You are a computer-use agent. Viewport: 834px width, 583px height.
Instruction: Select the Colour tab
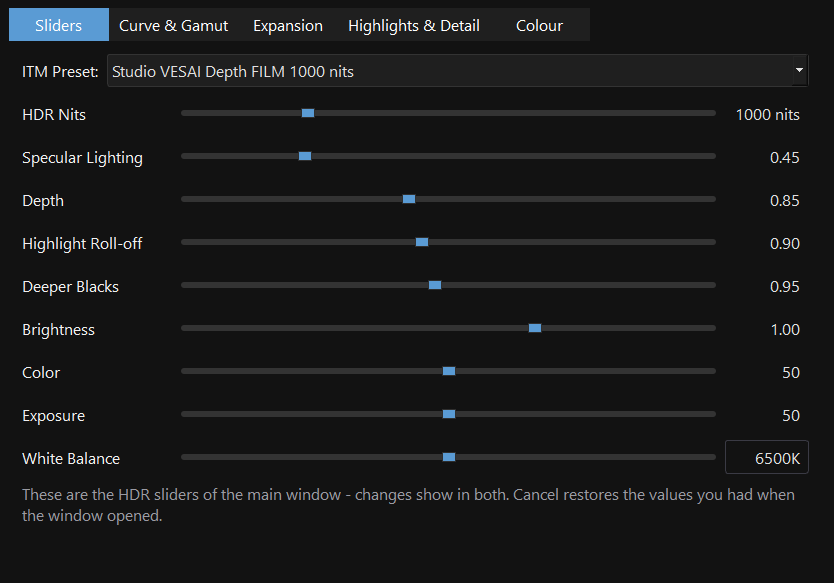click(x=539, y=25)
